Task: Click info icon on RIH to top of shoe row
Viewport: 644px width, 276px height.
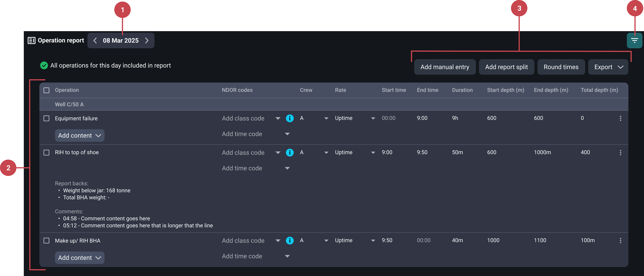Action: 290,153
